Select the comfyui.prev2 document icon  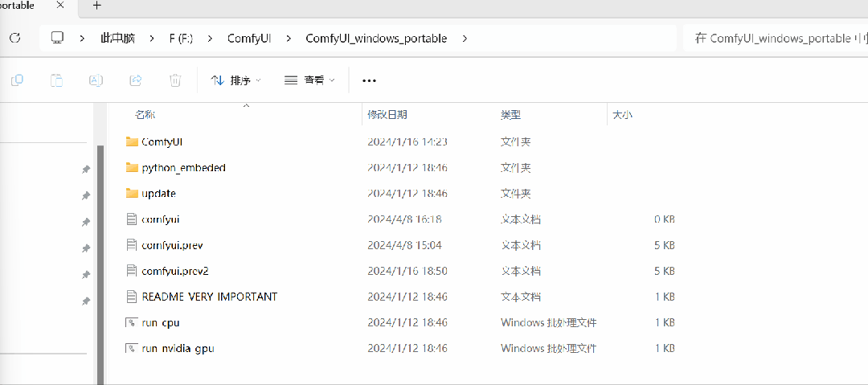point(132,271)
